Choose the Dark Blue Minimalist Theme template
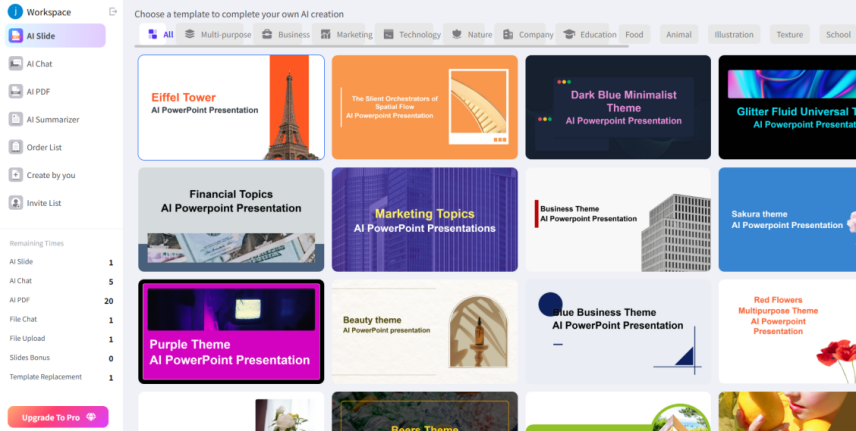856x431 pixels. 618,107
